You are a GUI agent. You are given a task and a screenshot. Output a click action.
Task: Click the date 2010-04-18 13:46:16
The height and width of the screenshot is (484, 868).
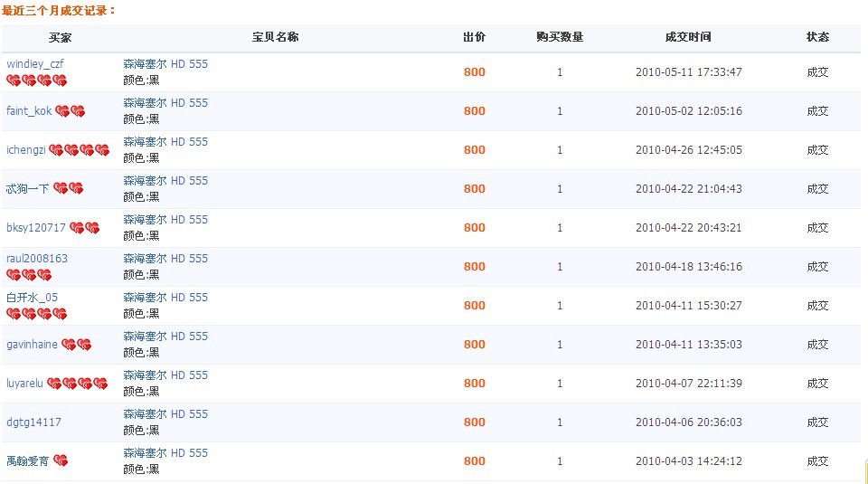[689, 266]
